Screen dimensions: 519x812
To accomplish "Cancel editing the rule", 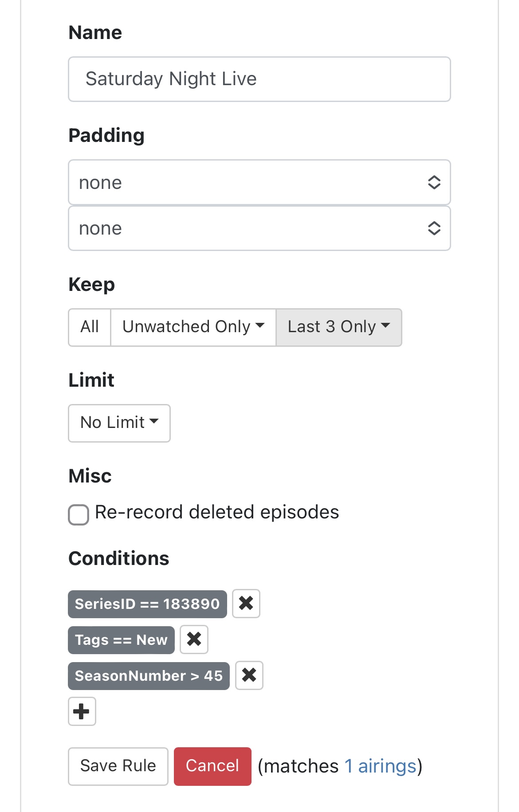I will point(212,766).
